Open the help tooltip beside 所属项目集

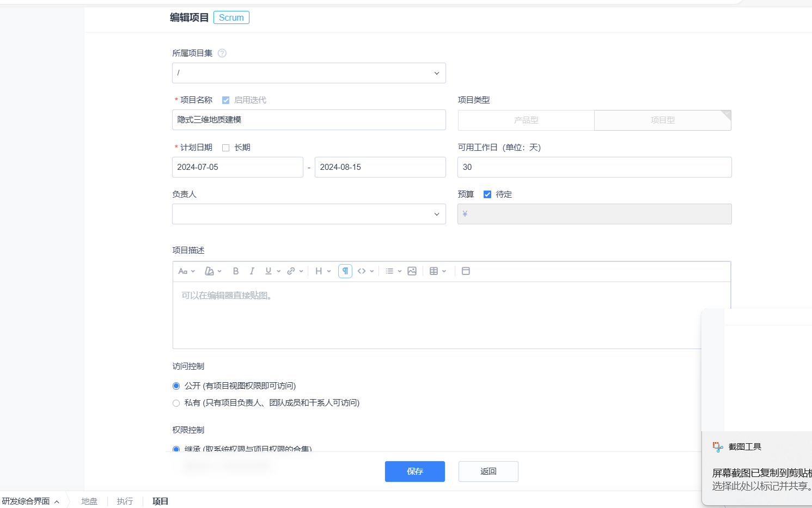222,53
